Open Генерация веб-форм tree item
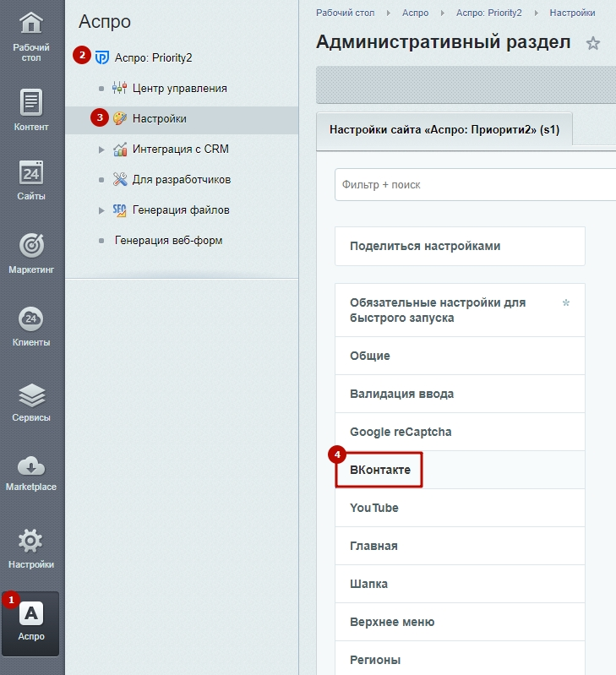616x675 pixels. [168, 240]
